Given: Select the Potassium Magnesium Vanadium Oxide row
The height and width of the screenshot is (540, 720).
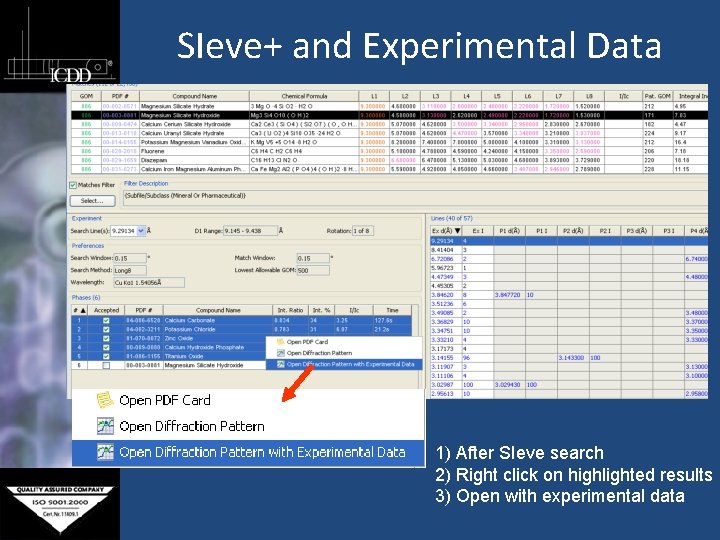Looking at the screenshot, I should (389, 142).
